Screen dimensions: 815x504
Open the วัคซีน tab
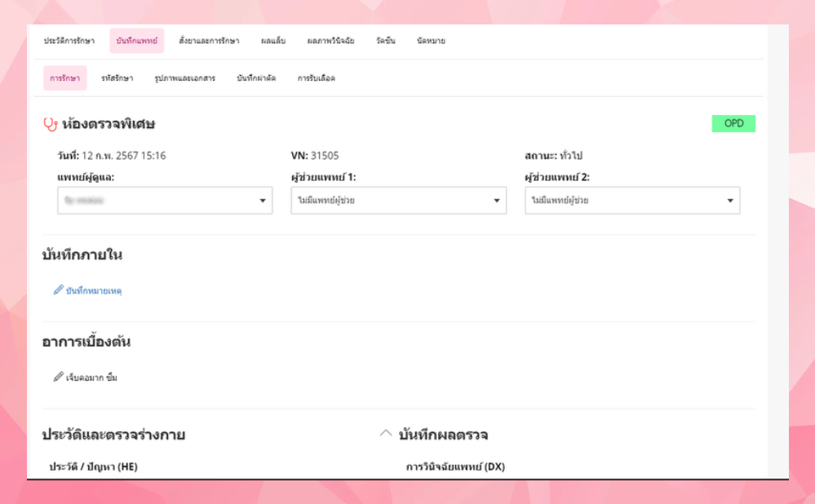click(x=386, y=41)
